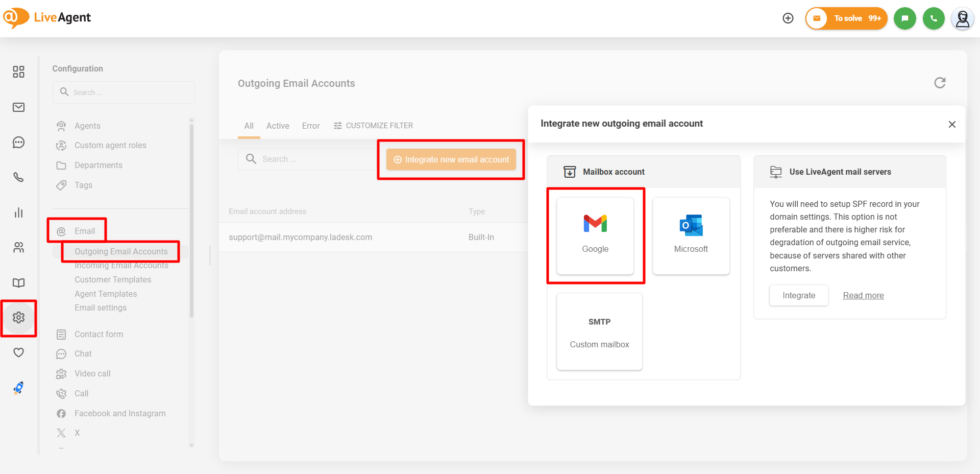Open the Reports bar chart icon
Screen dimensions: 980x474
[x=18, y=212]
